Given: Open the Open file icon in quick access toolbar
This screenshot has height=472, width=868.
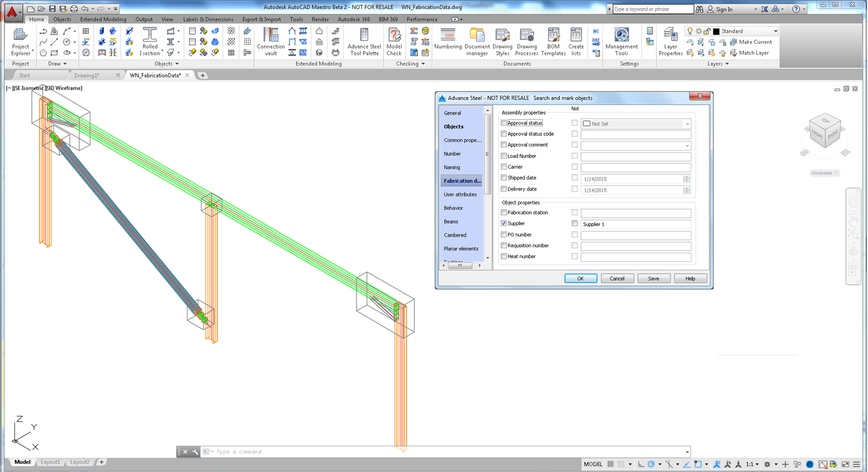Looking at the screenshot, I should (x=41, y=9).
